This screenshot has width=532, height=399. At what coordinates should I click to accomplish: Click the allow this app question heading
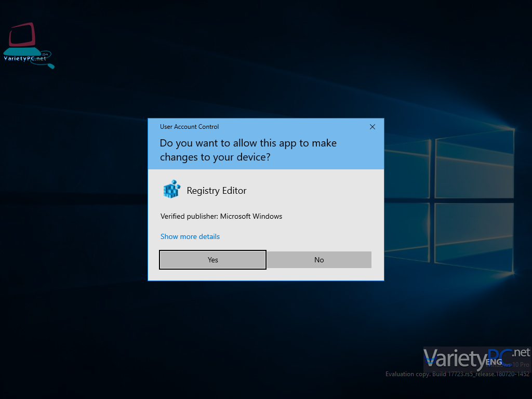click(248, 150)
